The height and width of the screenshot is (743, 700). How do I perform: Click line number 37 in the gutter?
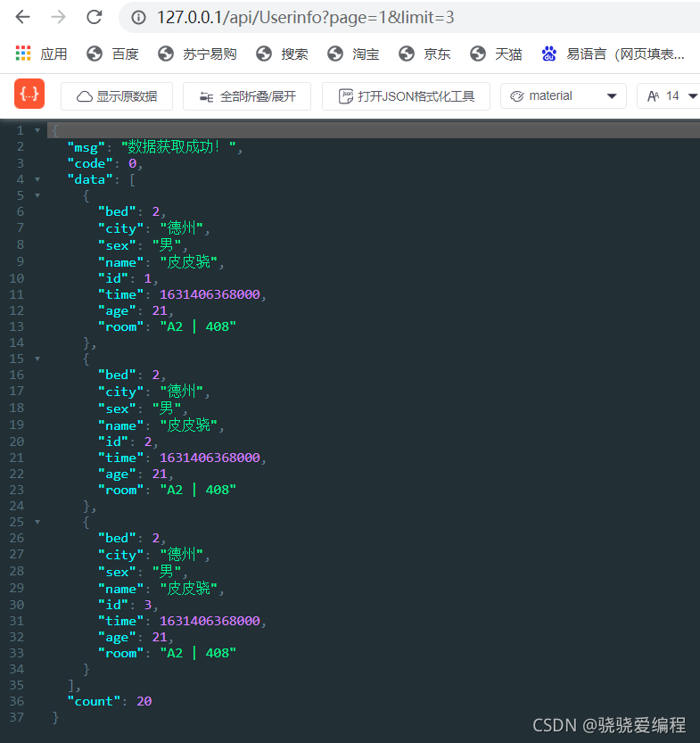pyautogui.click(x=16, y=717)
